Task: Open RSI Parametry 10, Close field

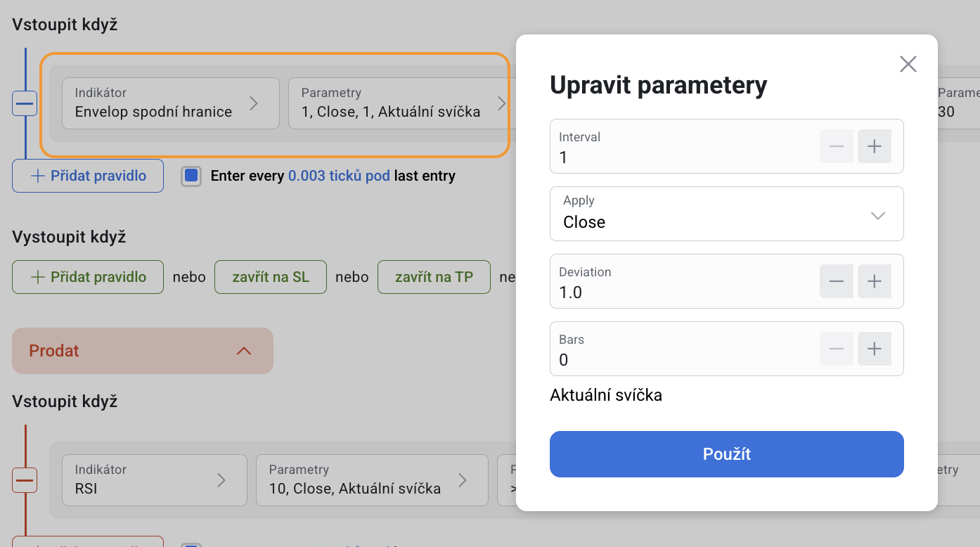Action: pos(372,480)
